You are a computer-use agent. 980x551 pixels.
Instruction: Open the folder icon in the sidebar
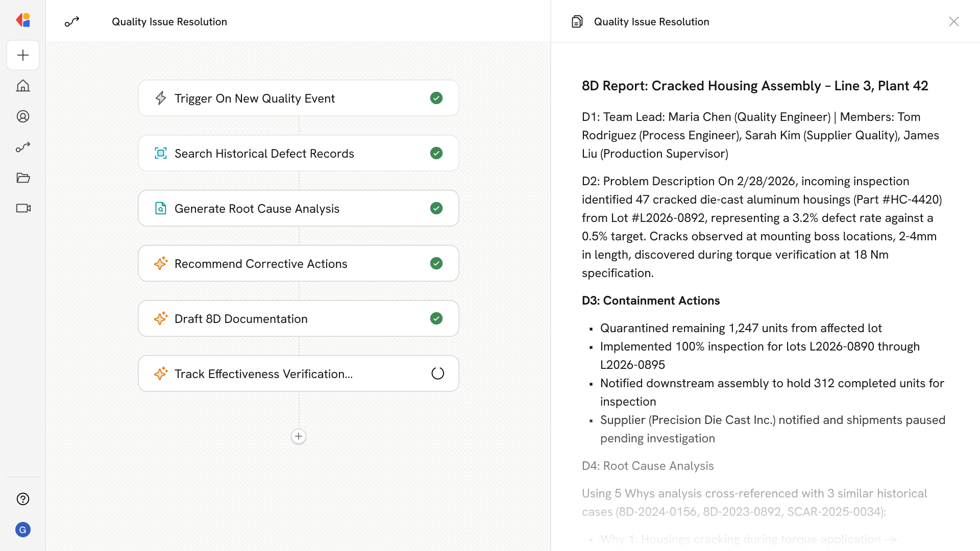pyautogui.click(x=23, y=178)
